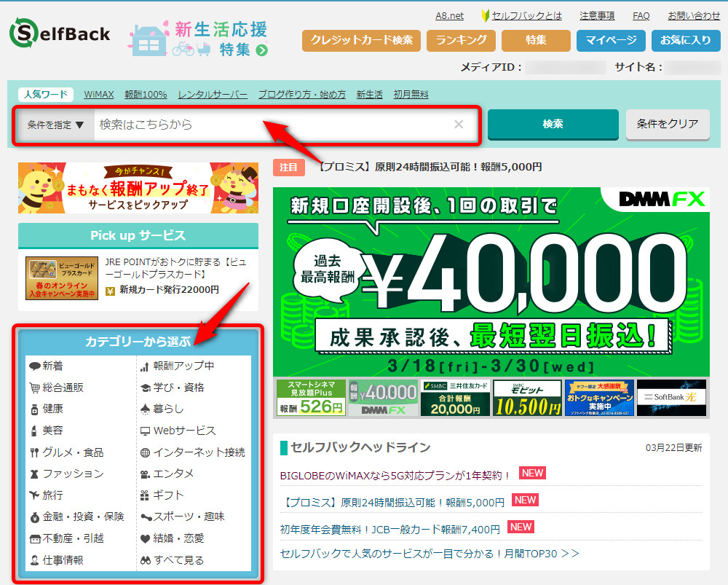728x585 pixels.
Task: Click the 健康 bottle icon
Action: tap(34, 409)
